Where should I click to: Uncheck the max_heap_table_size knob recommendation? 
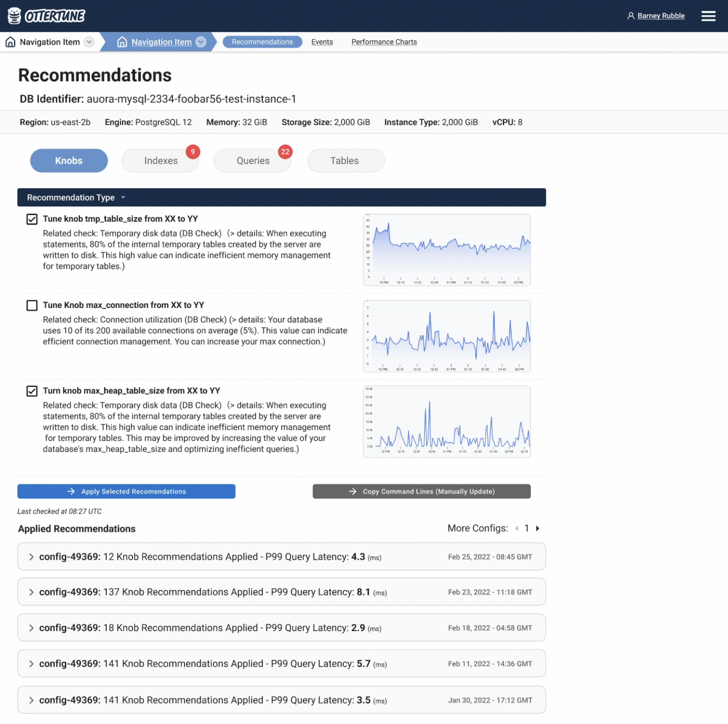tap(32, 391)
